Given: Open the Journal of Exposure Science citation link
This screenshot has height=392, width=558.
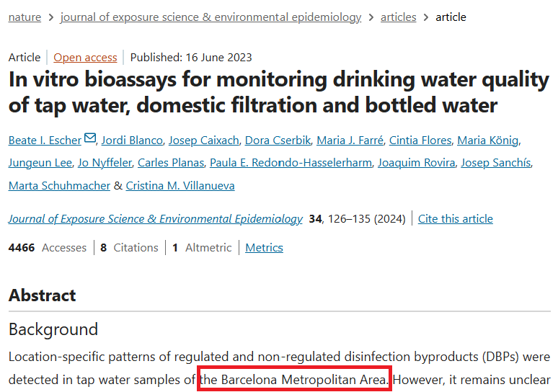Looking at the screenshot, I should pos(155,218).
